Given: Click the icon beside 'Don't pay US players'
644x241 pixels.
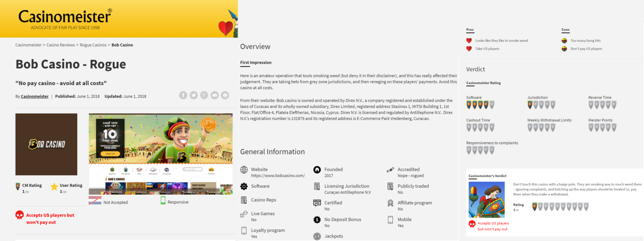Looking at the screenshot, I should click(564, 49).
